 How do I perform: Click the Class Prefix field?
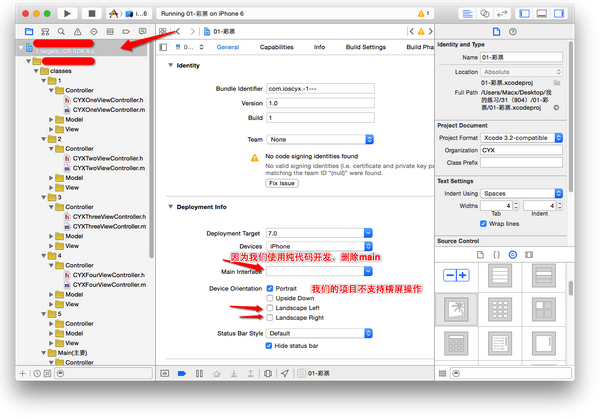coord(521,163)
